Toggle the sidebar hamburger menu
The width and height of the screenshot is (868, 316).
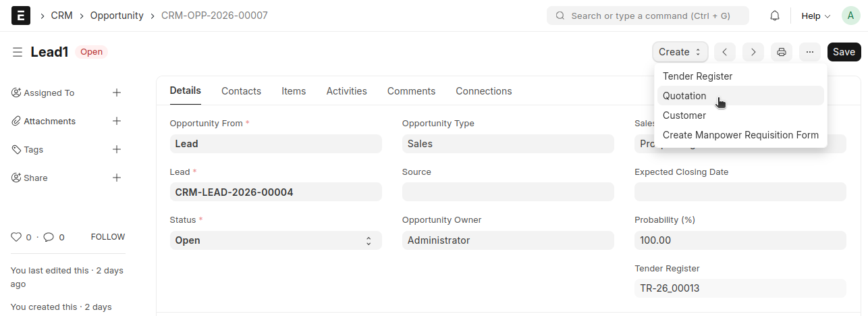click(x=18, y=52)
